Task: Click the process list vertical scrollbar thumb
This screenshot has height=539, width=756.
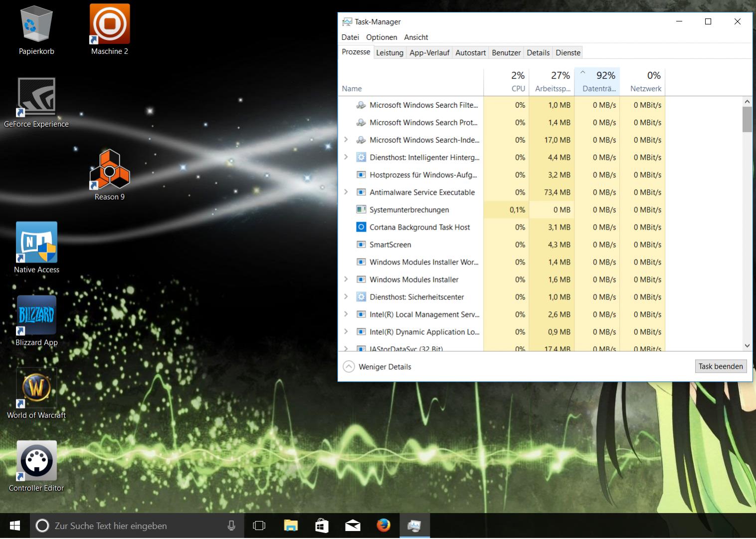Action: tap(747, 119)
